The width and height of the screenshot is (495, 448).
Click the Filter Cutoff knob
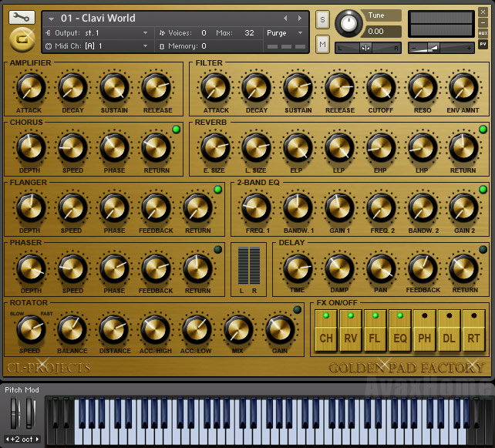click(x=381, y=87)
